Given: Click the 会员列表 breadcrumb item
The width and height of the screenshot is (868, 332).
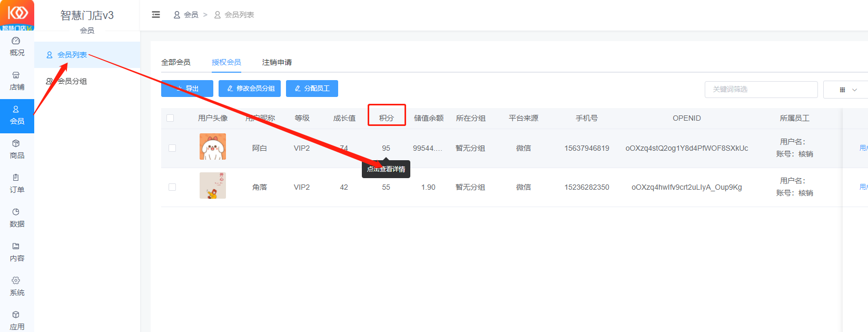Looking at the screenshot, I should [234, 15].
